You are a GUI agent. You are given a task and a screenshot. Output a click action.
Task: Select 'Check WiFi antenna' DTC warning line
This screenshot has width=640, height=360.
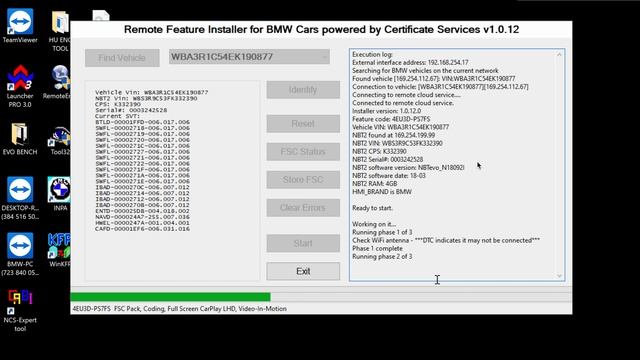tap(446, 240)
